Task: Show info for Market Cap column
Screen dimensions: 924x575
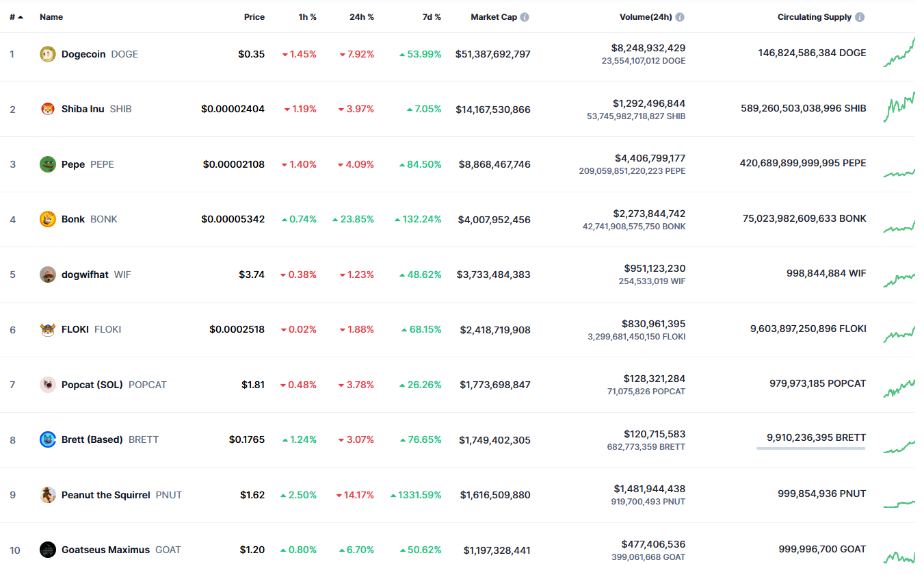Action: point(525,17)
